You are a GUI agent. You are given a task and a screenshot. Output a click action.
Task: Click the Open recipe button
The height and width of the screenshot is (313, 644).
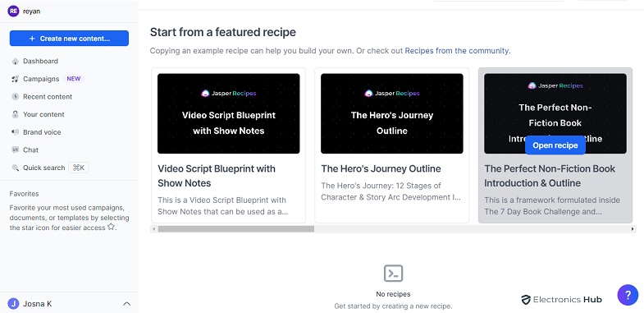coord(555,145)
